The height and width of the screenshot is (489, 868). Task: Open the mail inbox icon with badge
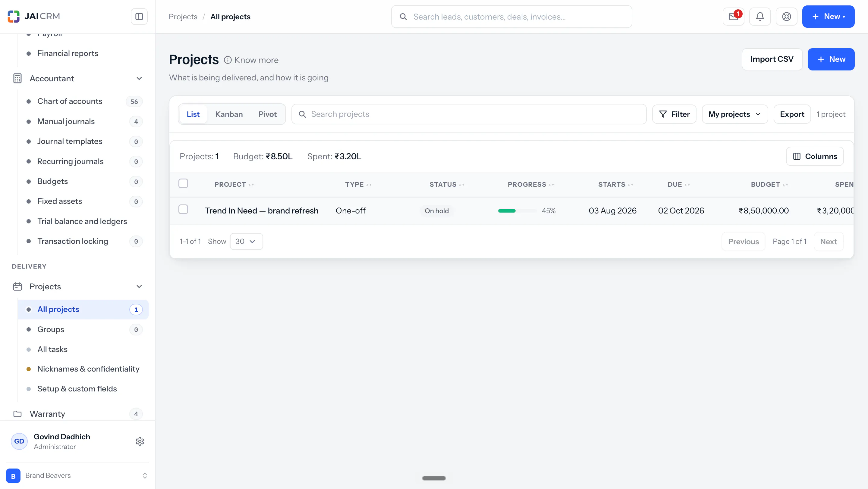click(734, 17)
